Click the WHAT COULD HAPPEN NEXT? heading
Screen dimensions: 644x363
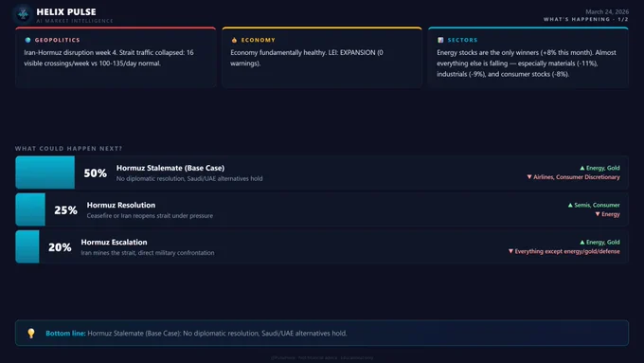[x=68, y=149]
